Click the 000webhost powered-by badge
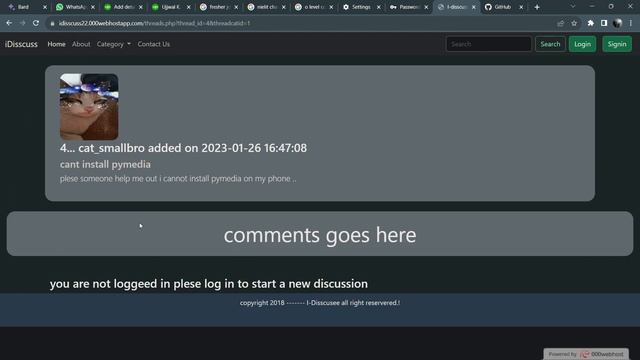 586,354
